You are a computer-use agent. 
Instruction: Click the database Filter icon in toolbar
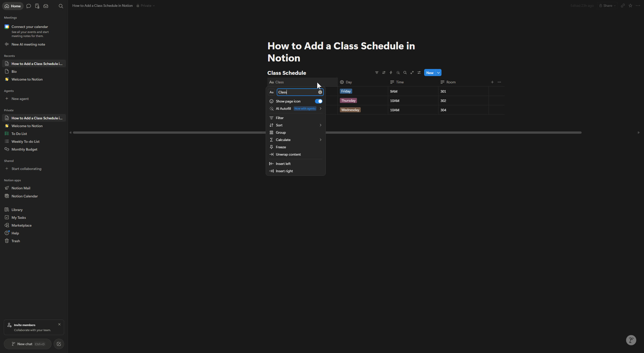(377, 73)
